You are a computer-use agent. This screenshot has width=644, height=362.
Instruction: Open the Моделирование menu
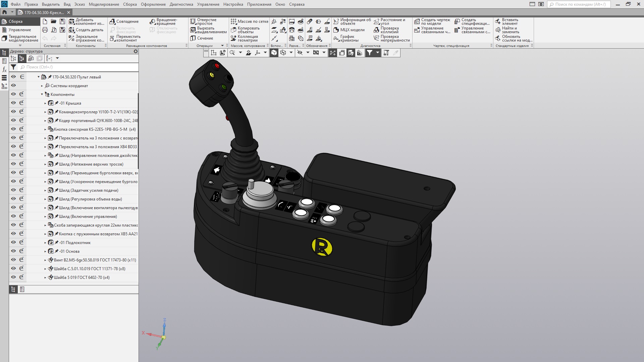tap(104, 4)
